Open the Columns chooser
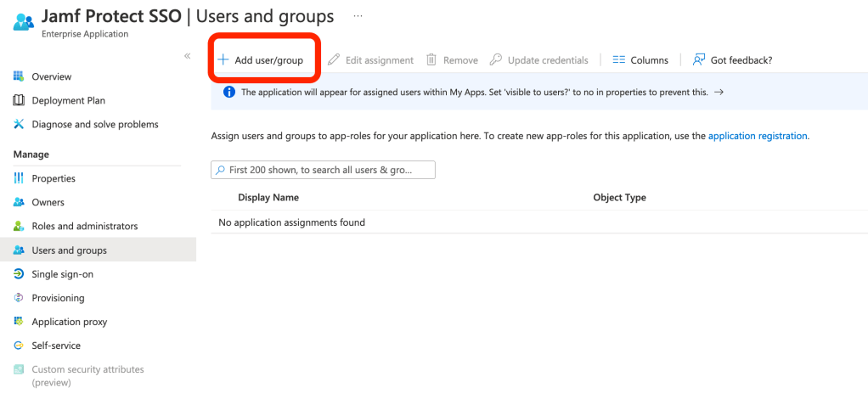 [640, 60]
